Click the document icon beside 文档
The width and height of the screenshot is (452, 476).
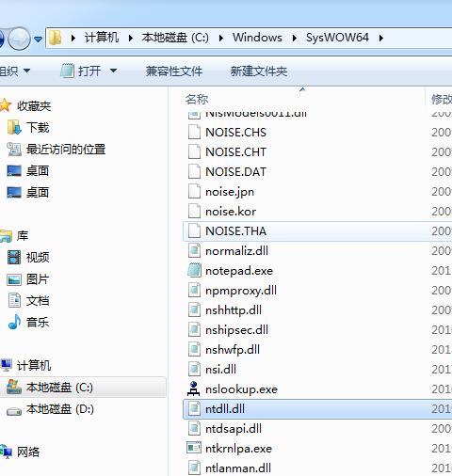click(14, 300)
